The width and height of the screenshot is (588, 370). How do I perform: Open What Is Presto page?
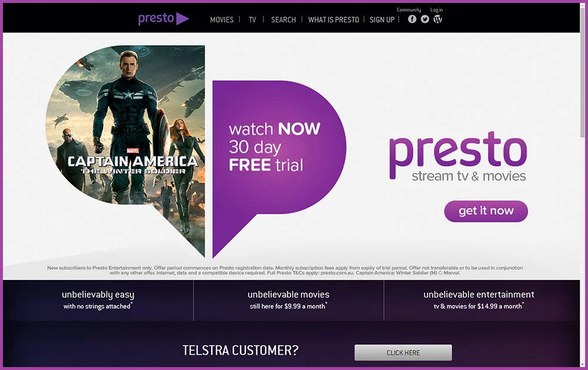pyautogui.click(x=333, y=20)
